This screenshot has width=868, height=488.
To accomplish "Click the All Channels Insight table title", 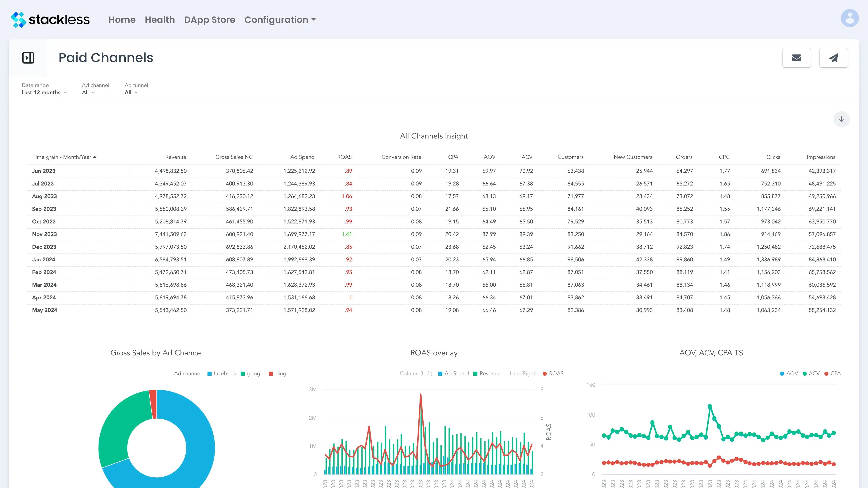I will point(434,136).
